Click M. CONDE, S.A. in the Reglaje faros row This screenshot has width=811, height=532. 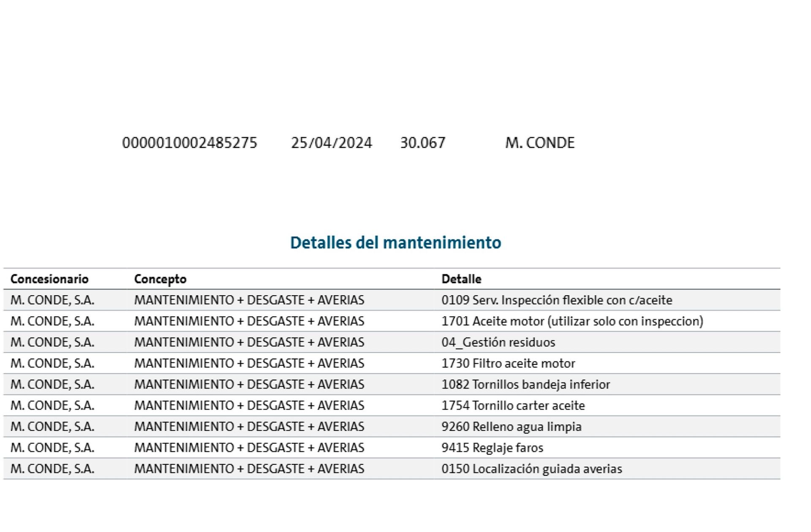[x=52, y=448]
